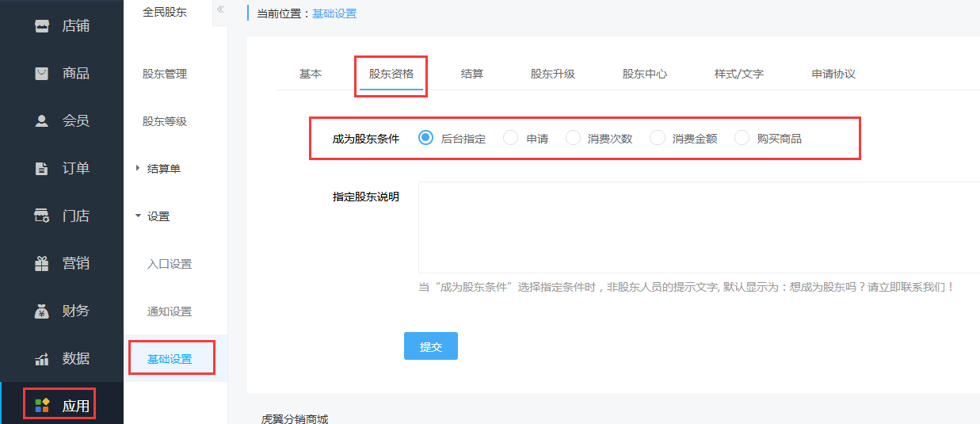
Task: Switch to the 股东升级 tab
Action: click(553, 74)
